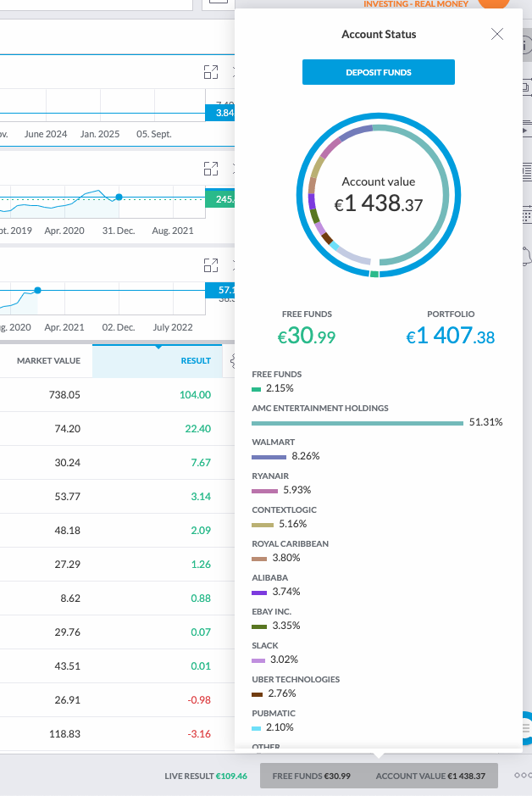Click the blue point on the 245 chart
532x796 pixels.
coord(119,197)
